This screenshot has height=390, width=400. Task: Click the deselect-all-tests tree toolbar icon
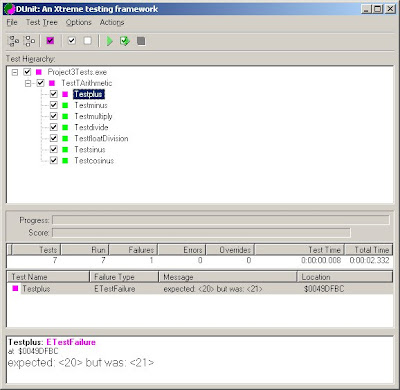pos(30,41)
